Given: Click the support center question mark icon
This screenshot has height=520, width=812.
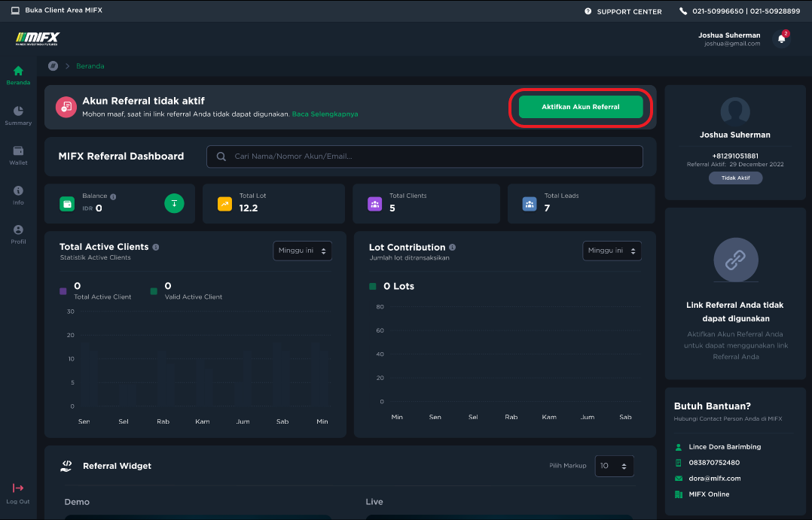Looking at the screenshot, I should click(x=588, y=11).
